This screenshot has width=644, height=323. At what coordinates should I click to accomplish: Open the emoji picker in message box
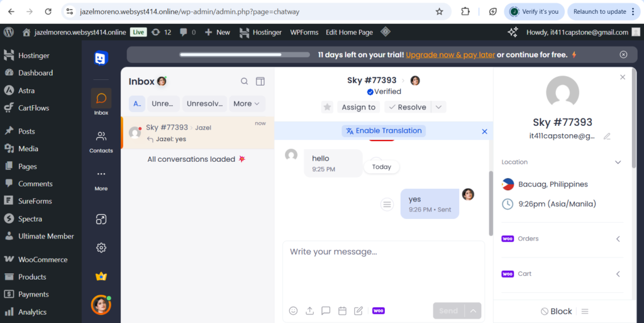coord(293,310)
